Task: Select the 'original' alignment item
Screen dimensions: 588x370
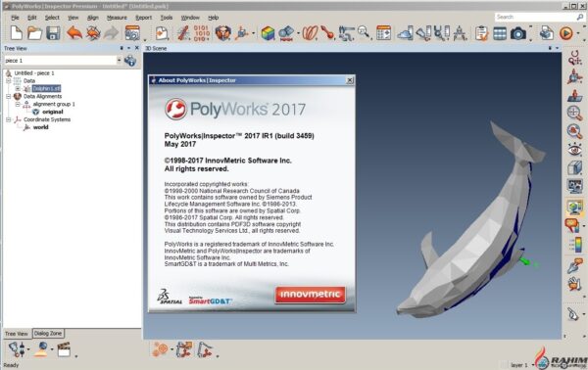Action: (x=53, y=112)
